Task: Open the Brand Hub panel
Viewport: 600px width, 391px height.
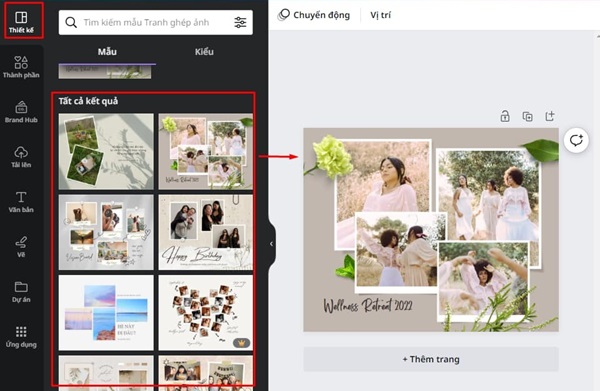Action: tap(21, 112)
